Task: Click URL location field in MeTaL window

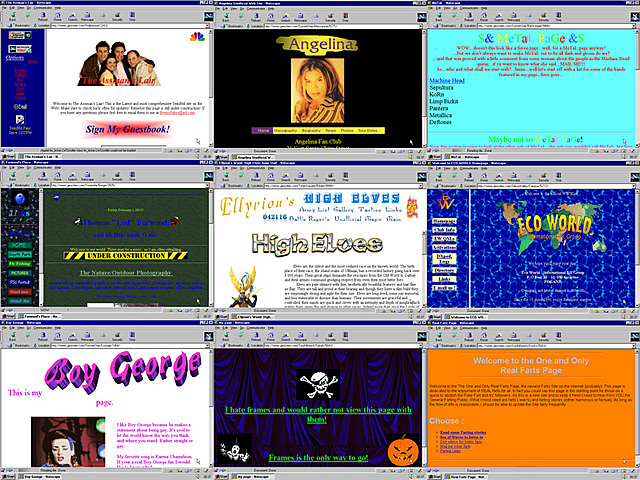Action: click(x=554, y=26)
